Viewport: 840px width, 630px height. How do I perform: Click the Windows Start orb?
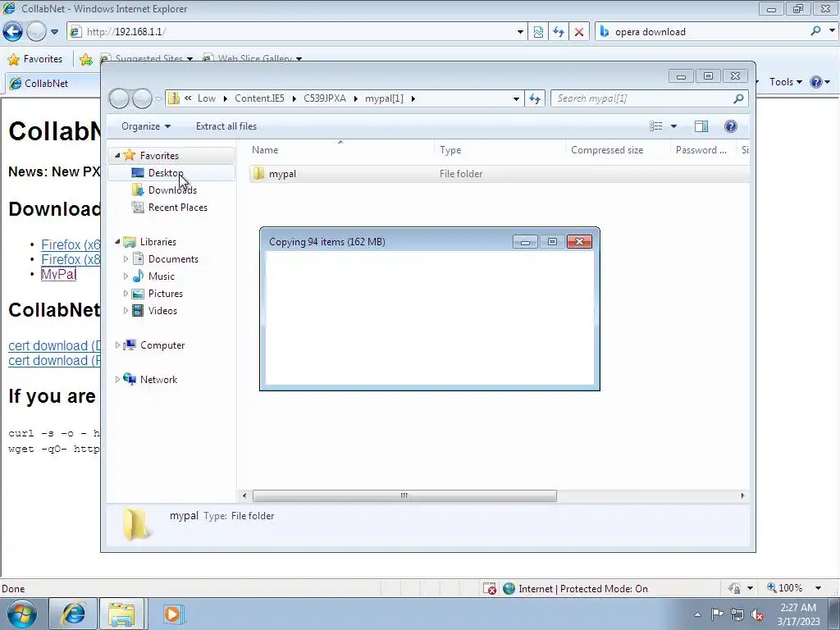click(x=22, y=614)
